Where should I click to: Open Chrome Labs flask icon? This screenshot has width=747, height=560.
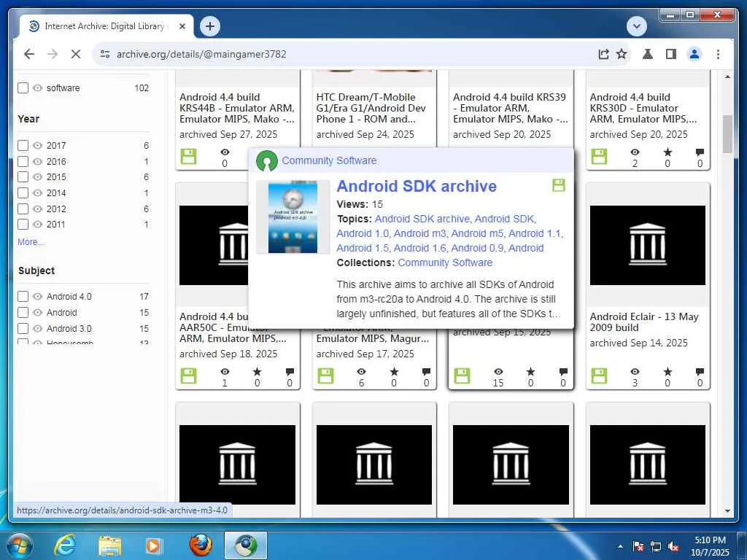(x=648, y=54)
